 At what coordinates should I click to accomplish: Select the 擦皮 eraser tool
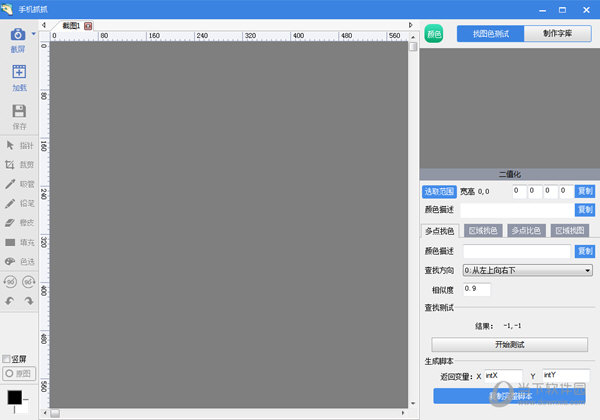click(20, 222)
